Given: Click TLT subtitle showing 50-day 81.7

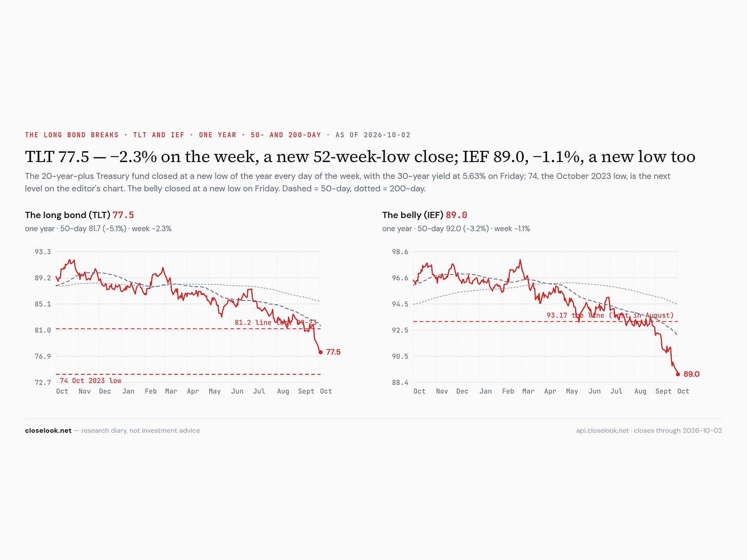Looking at the screenshot, I should click(x=98, y=229).
